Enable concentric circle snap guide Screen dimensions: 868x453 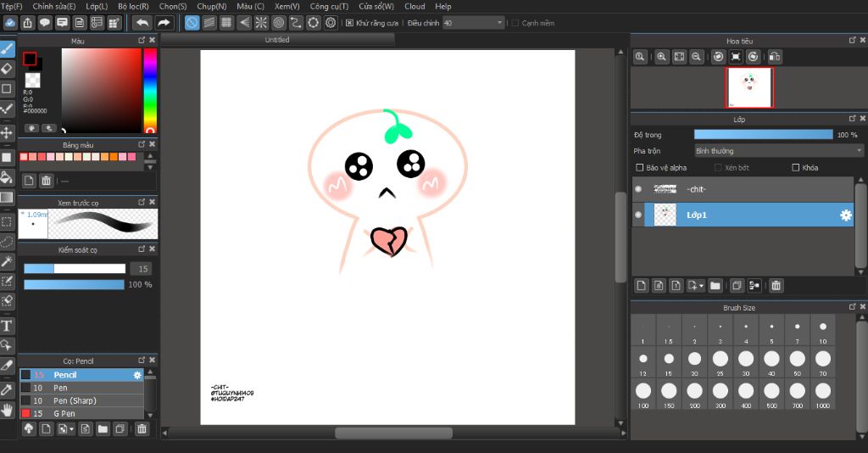click(x=278, y=23)
